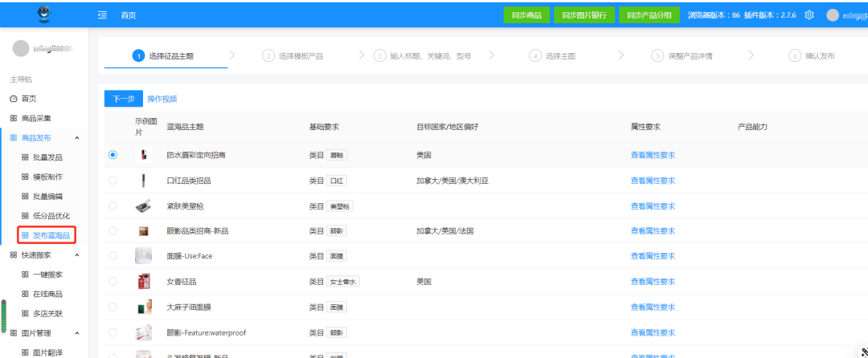Image resolution: width=868 pixels, height=358 pixels.
Task: Open the 操作视频 link
Action: [x=162, y=99]
